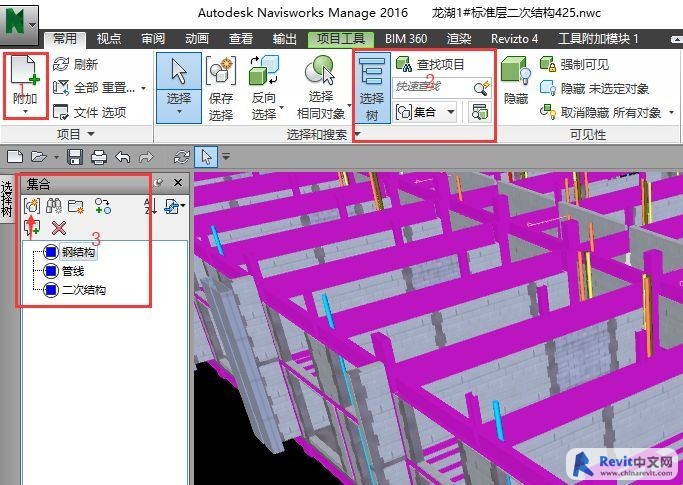Click 选择 相同对象 select same
This screenshot has height=485, width=683.
[321, 88]
